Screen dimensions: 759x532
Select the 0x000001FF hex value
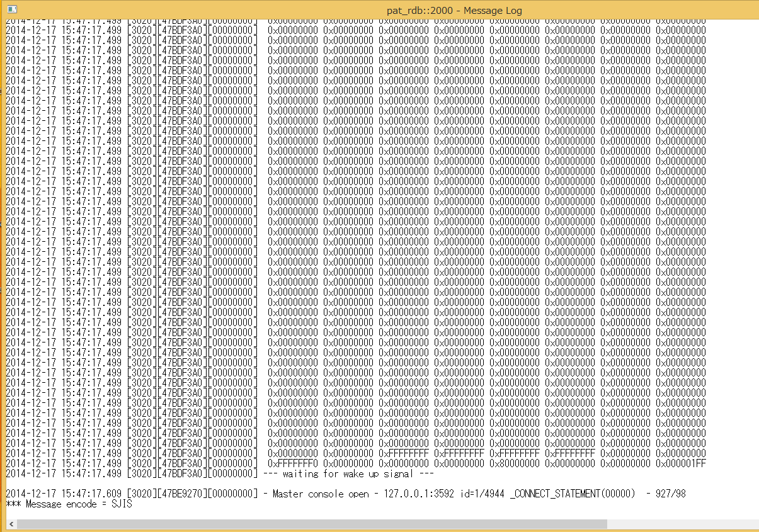tap(681, 463)
